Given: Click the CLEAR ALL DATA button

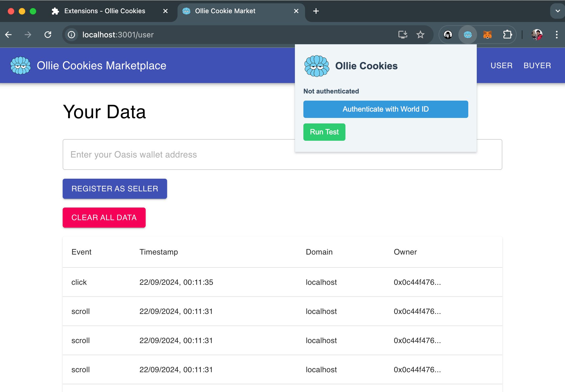Looking at the screenshot, I should 104,217.
